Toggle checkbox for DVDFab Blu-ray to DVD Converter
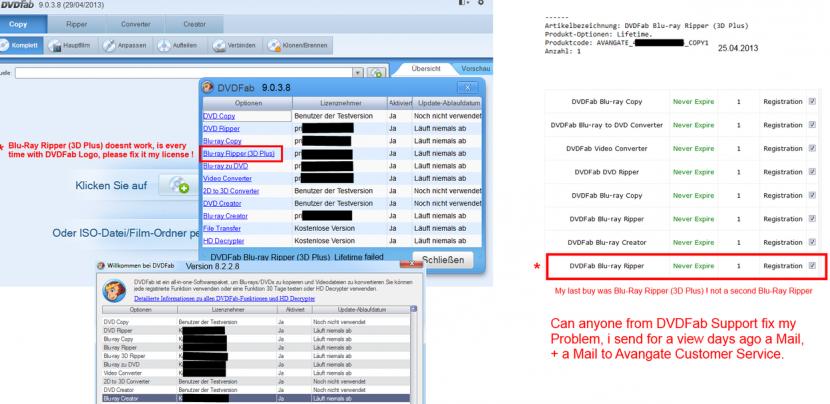This screenshot has width=830, height=404. (812, 125)
